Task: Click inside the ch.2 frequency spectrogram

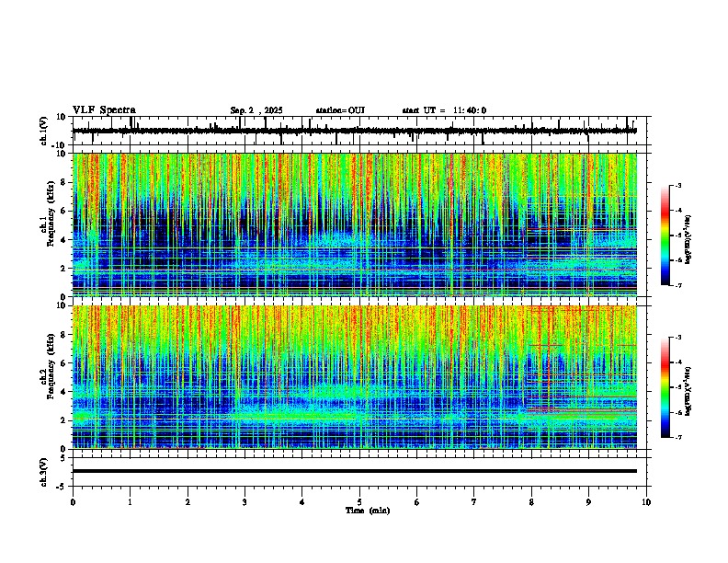Action: point(354,377)
